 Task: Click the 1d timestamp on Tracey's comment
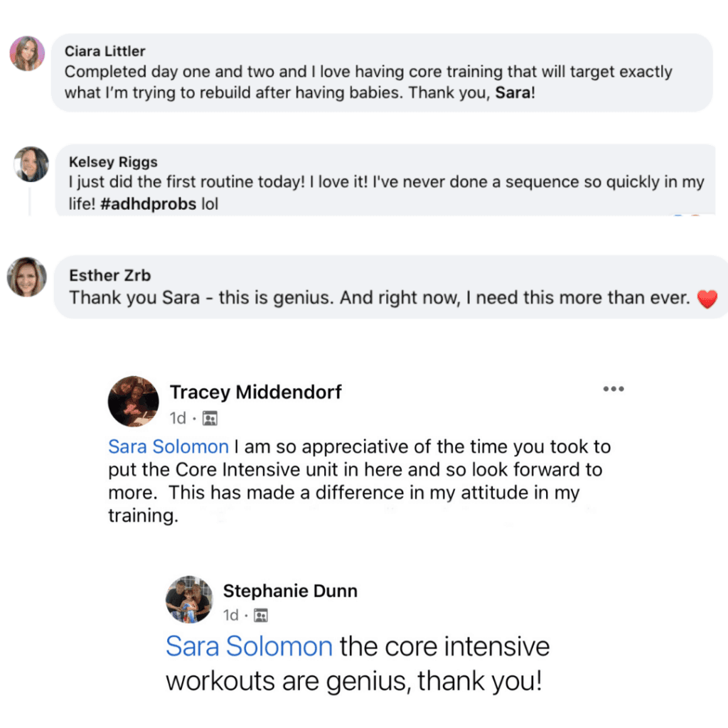click(x=178, y=419)
